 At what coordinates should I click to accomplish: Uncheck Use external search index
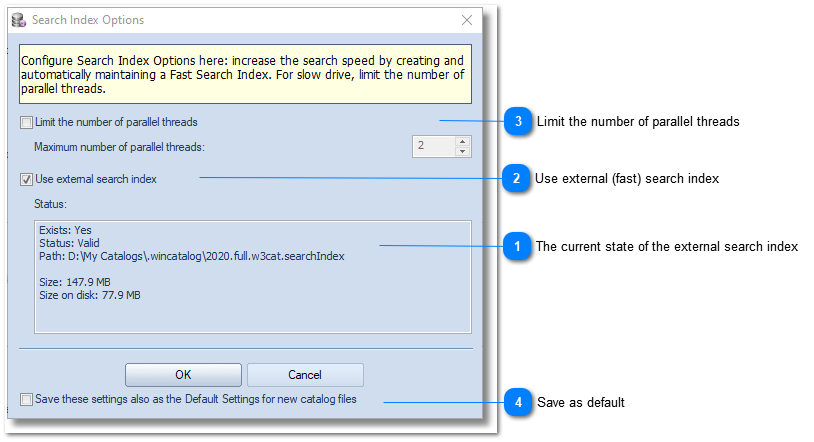coord(26,180)
